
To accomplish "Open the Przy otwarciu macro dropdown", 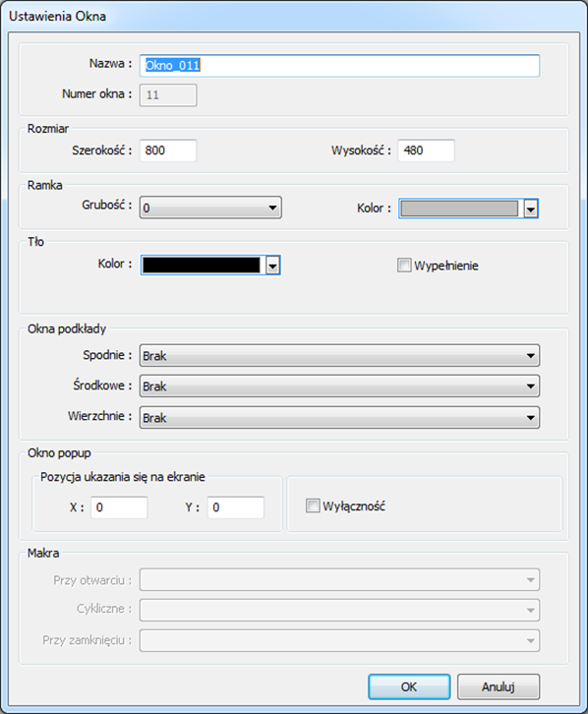I will tap(339, 579).
